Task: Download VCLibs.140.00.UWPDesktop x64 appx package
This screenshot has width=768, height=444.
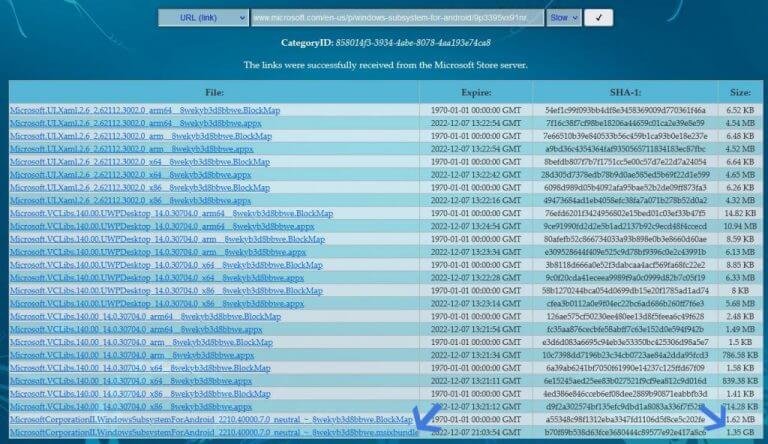Action: click(157, 277)
